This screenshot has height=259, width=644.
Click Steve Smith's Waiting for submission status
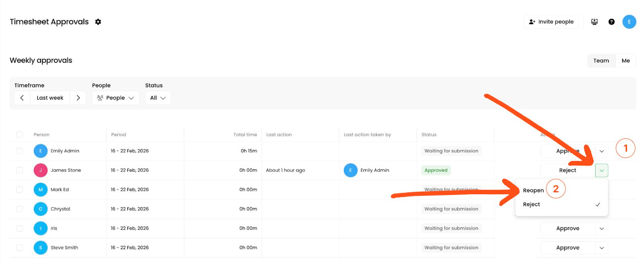click(451, 248)
